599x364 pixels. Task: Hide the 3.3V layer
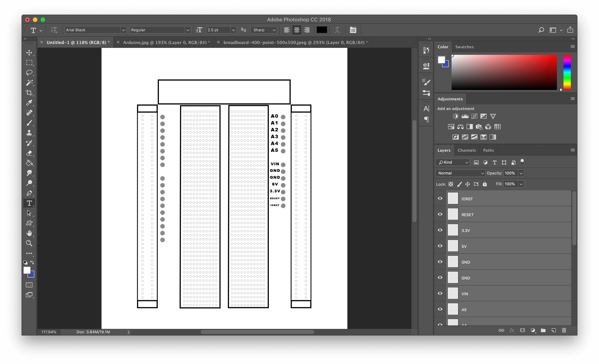click(440, 230)
